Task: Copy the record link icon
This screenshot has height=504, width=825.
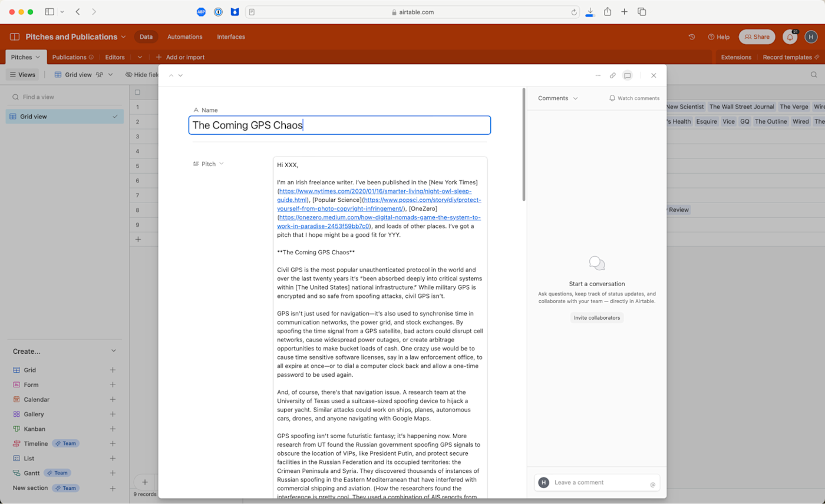Action: 613,75
